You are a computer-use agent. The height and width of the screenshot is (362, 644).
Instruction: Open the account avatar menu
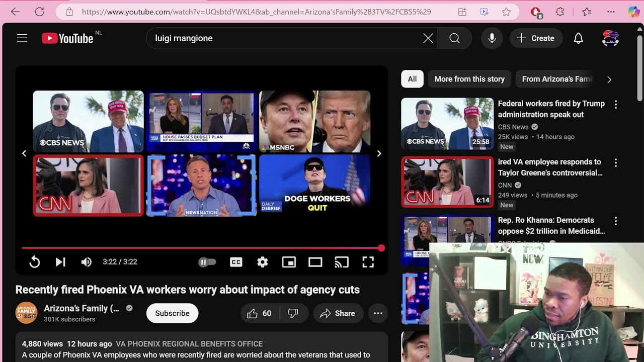click(610, 38)
